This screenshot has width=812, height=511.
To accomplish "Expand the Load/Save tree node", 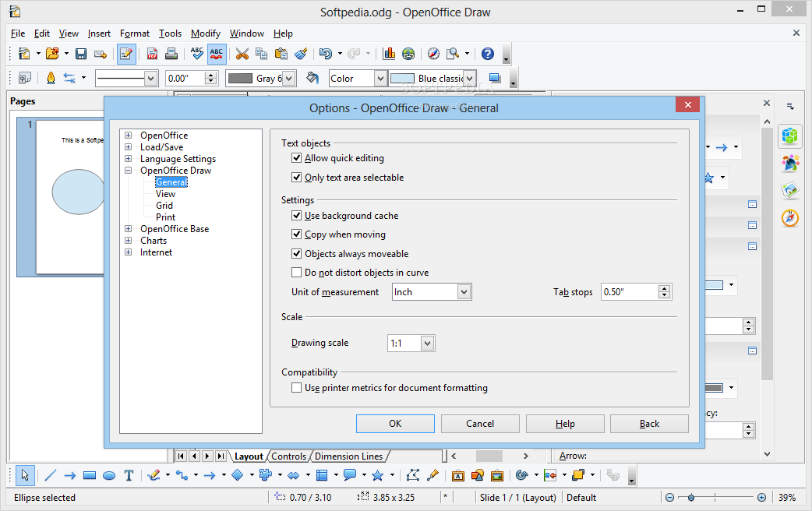I will [x=129, y=147].
